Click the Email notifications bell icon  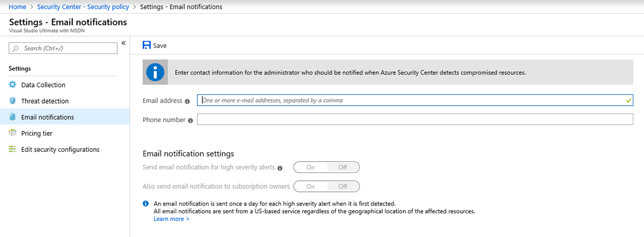(13, 117)
